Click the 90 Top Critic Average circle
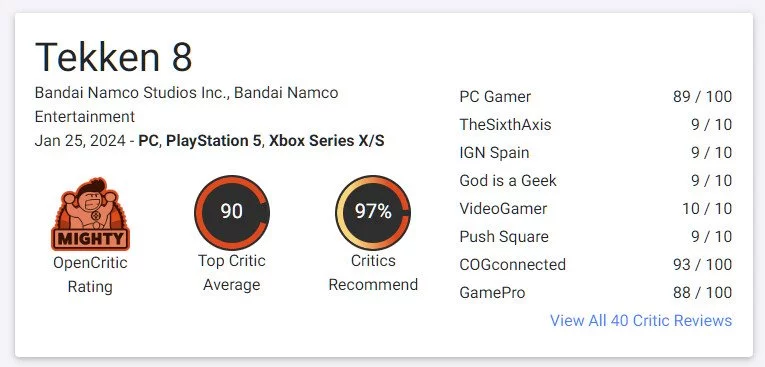Viewport: 765px width, 367px height. [x=232, y=212]
